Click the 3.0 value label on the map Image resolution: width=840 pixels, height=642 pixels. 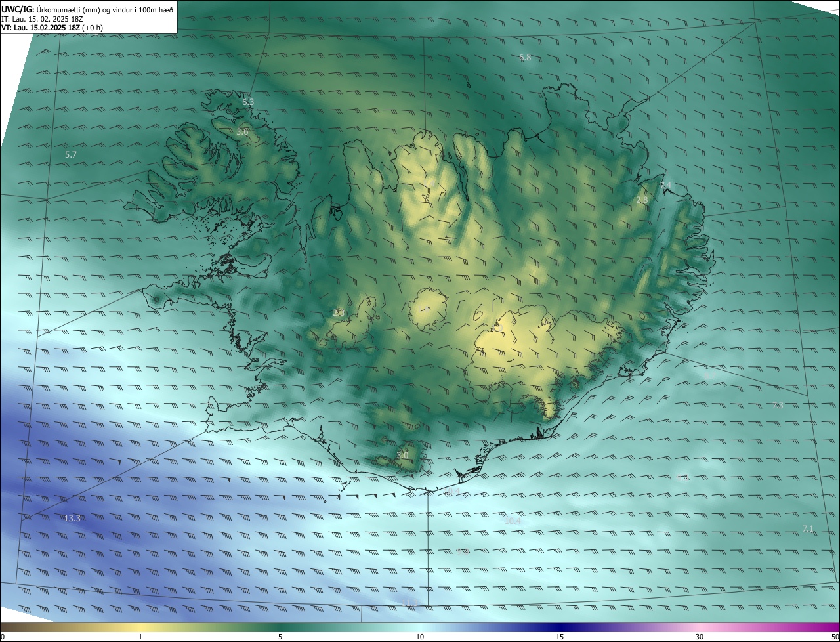click(402, 455)
